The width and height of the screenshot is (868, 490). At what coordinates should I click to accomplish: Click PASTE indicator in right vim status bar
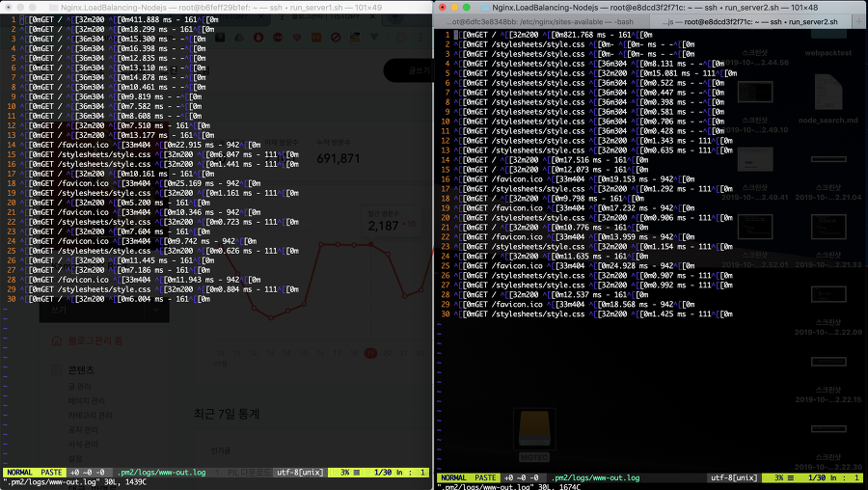485,477
